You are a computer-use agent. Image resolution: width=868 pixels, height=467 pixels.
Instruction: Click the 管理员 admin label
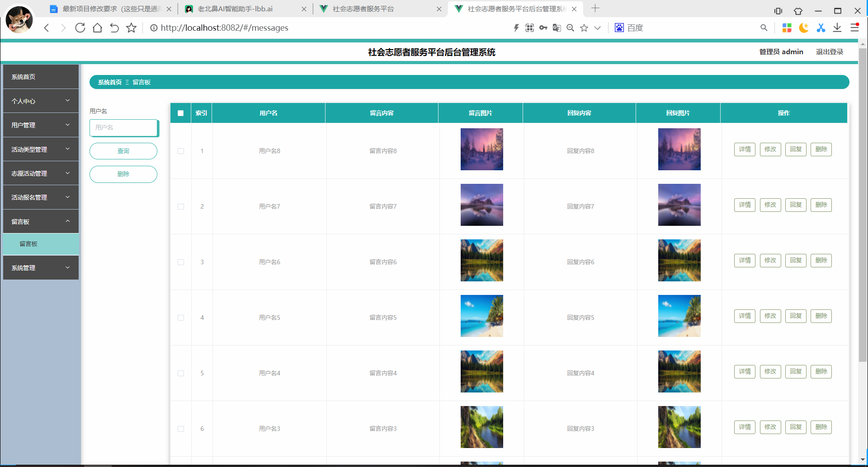coord(781,52)
